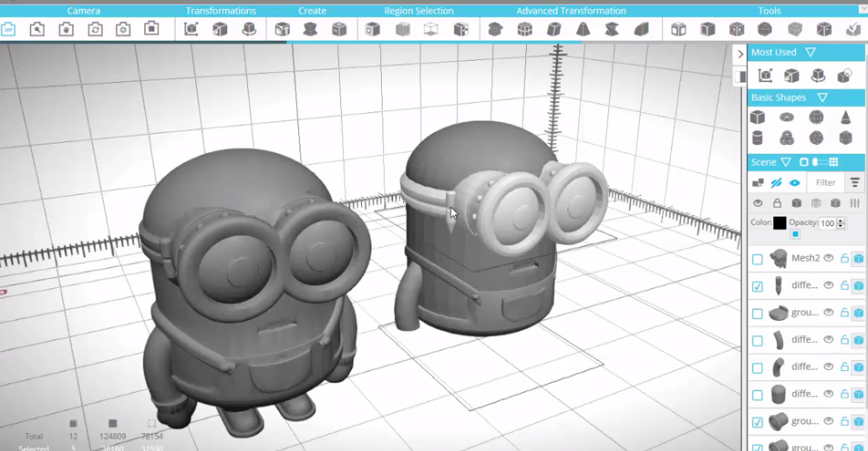The image size is (868, 451).
Task: Check the row with half-disc thumbnail
Action: [757, 313]
